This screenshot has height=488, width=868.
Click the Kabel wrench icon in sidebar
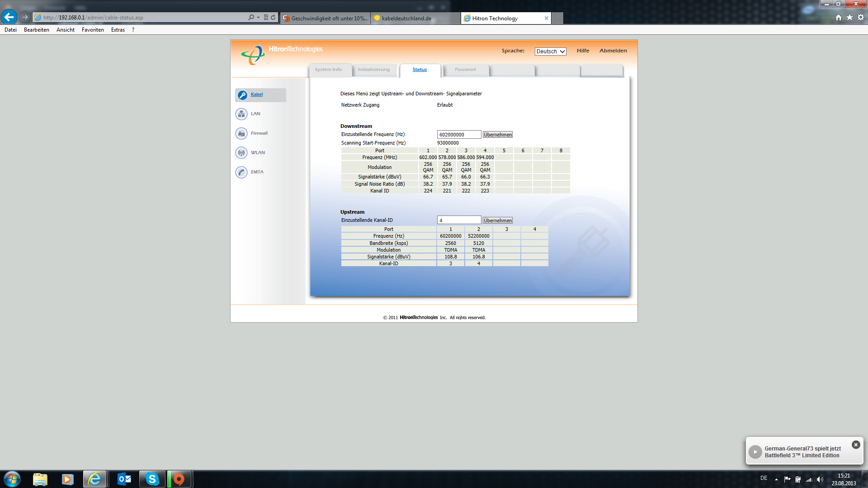coord(242,95)
